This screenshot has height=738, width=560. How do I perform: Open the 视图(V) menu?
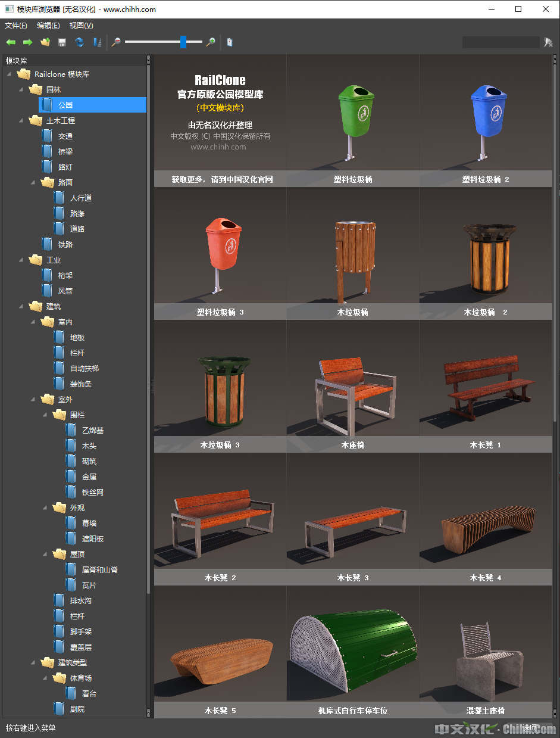(x=81, y=26)
